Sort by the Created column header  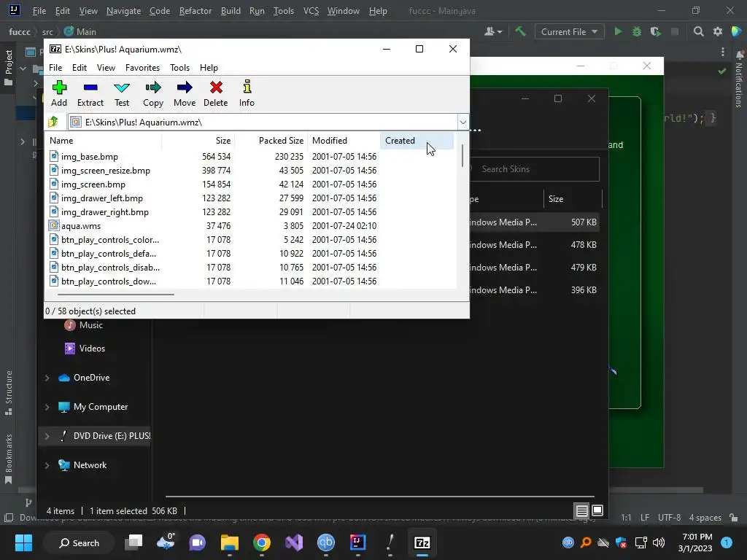tap(417, 141)
